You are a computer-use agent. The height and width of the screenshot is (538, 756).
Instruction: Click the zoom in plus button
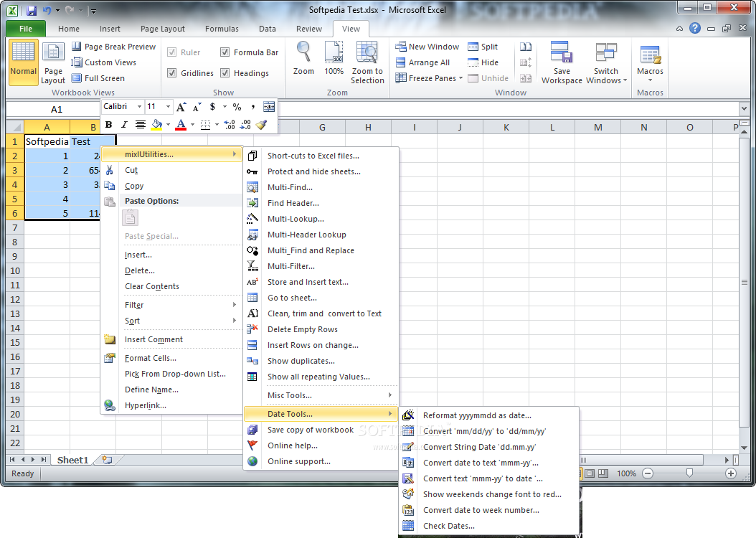731,473
